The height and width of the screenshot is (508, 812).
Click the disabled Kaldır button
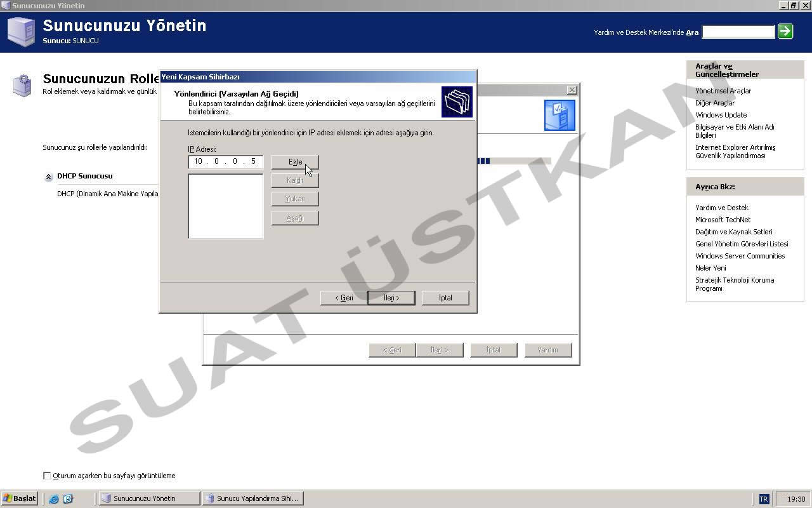pos(295,180)
